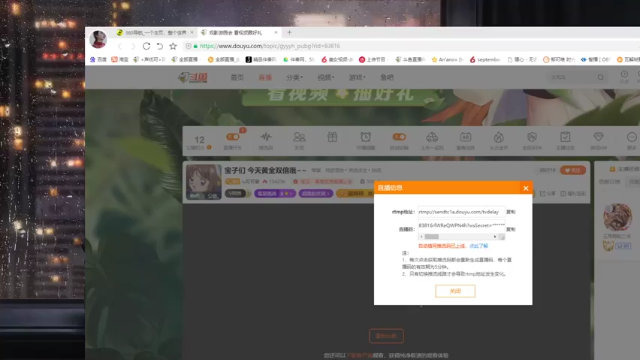Close the orange live info dialog
The image size is (640, 360).
526,188
